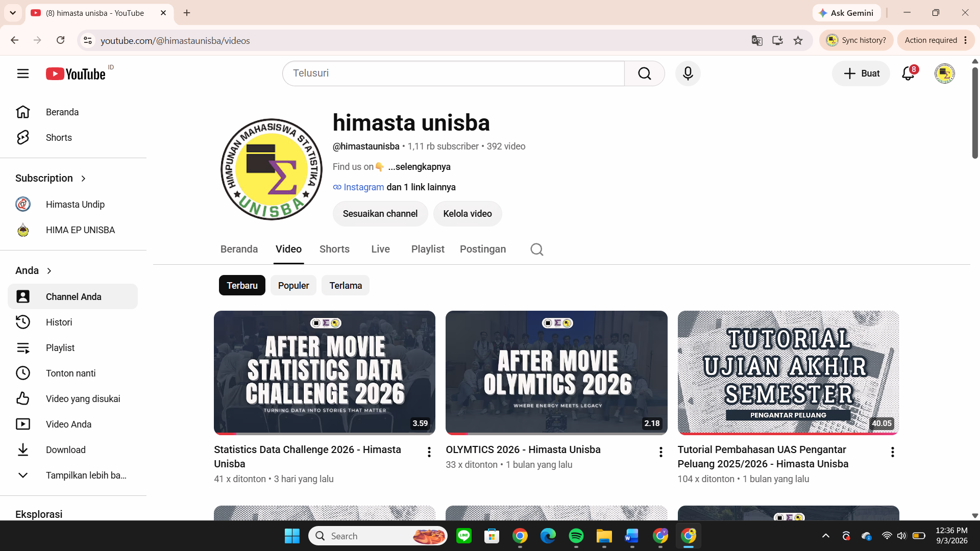This screenshot has width=980, height=551.
Task: Click the voice search microphone icon
Action: (x=688, y=73)
